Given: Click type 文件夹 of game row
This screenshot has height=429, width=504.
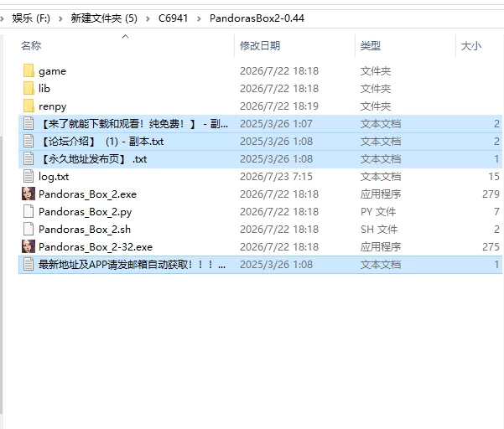Looking at the screenshot, I should (x=376, y=71).
